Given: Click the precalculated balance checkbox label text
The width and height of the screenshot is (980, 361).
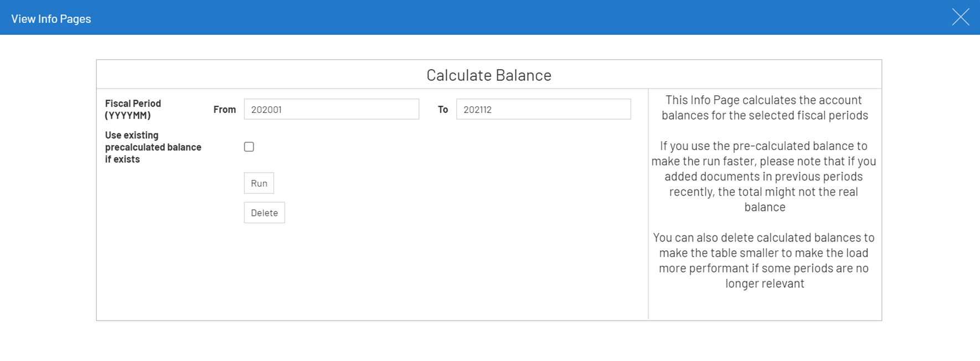Looking at the screenshot, I should tap(153, 147).
